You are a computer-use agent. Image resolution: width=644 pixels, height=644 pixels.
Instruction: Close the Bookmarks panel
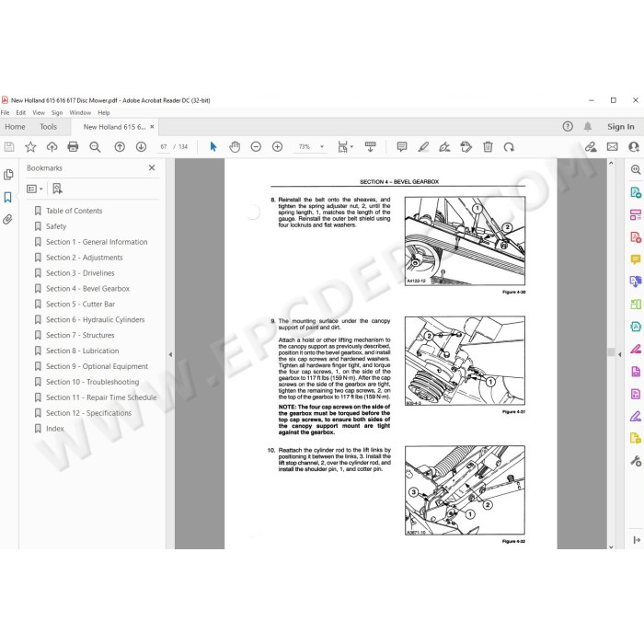152,167
